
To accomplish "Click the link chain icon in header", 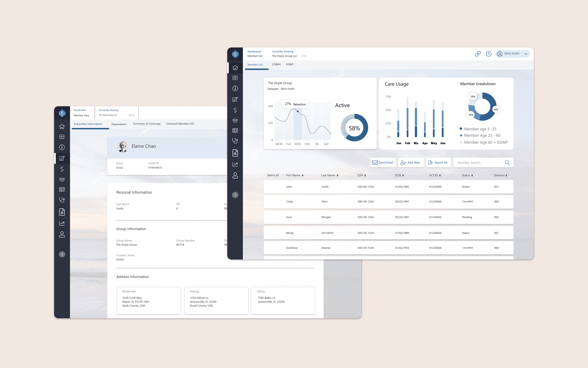I will [478, 54].
